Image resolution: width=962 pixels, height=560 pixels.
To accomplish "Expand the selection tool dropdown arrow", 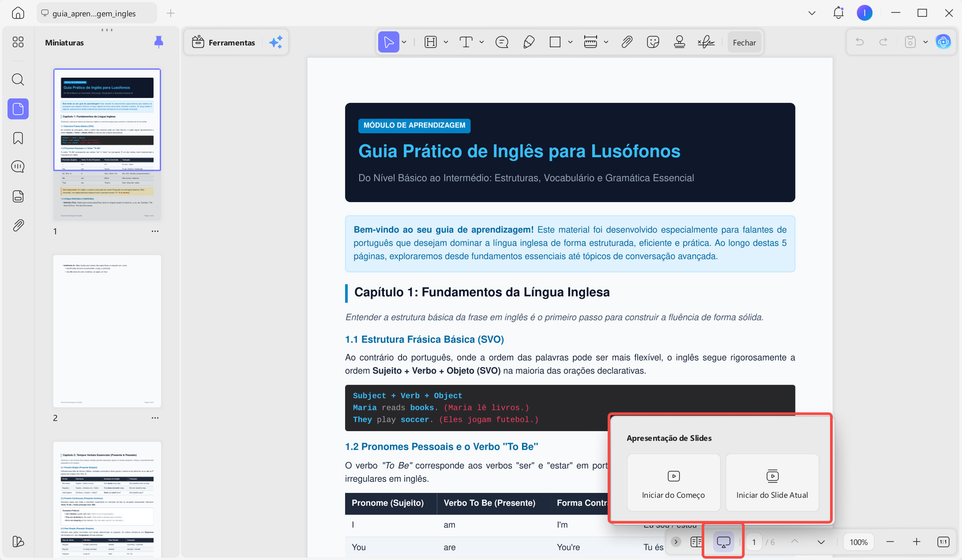I will click(x=404, y=42).
